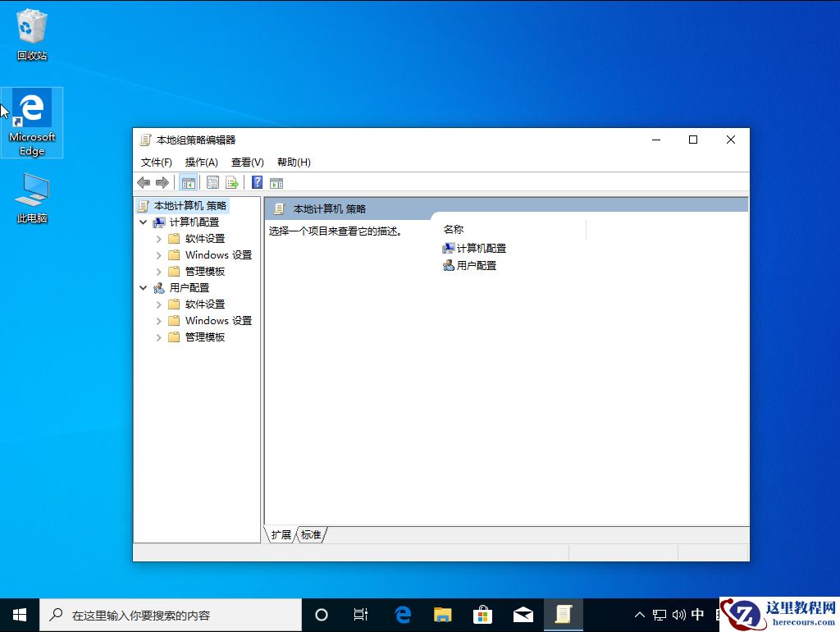Click the Back navigation arrow in the toolbar
This screenshot has width=840, height=632.
[144, 182]
